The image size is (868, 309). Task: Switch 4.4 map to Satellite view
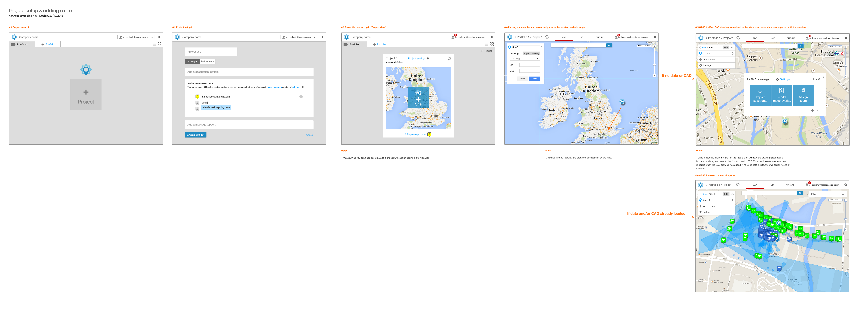coord(647,46)
